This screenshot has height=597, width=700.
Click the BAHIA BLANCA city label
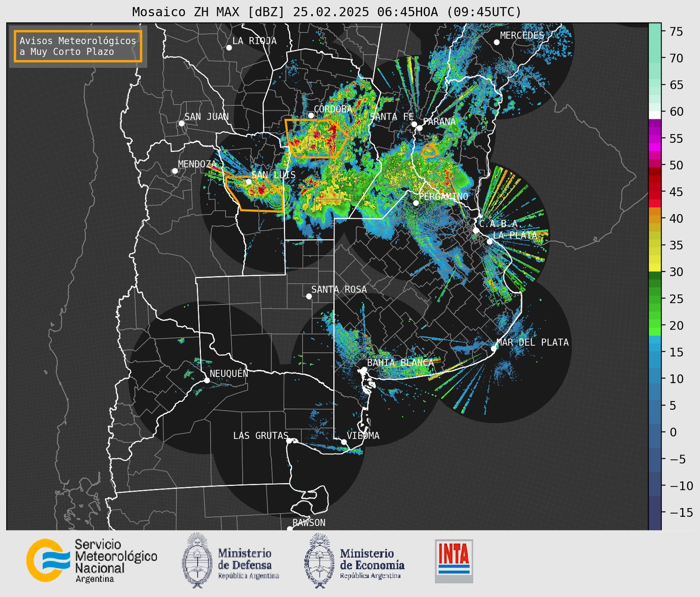coord(400,362)
